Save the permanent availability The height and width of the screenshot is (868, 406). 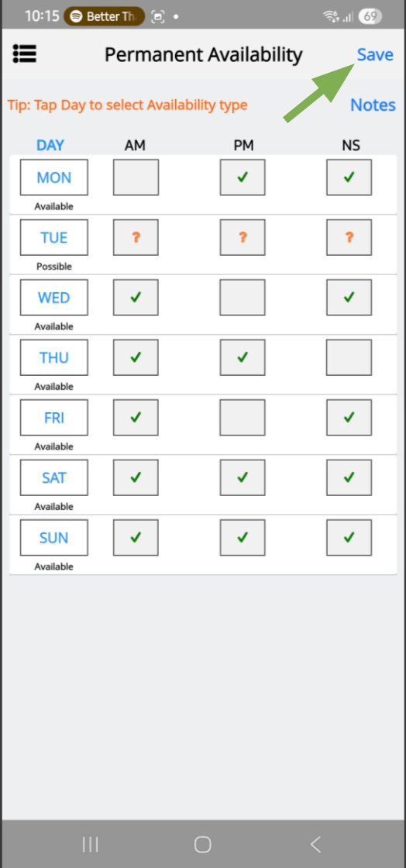pyautogui.click(x=375, y=54)
